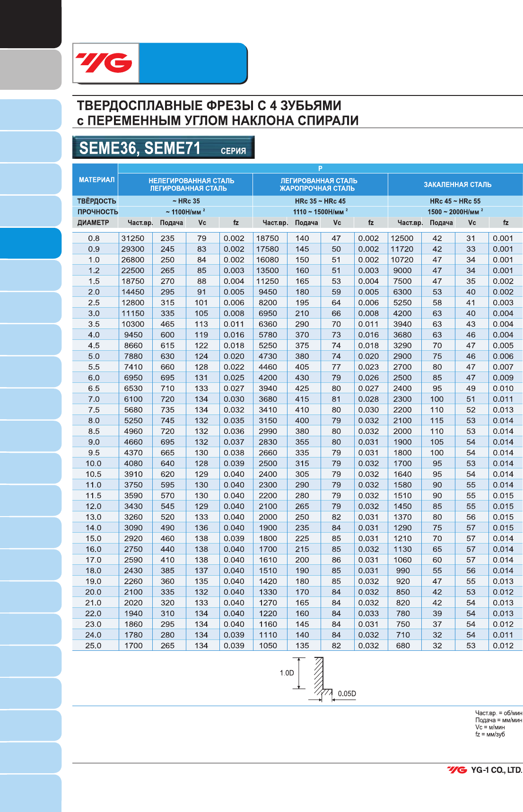
Task: Click the '12500' spindle speed value
Action: 402,238
